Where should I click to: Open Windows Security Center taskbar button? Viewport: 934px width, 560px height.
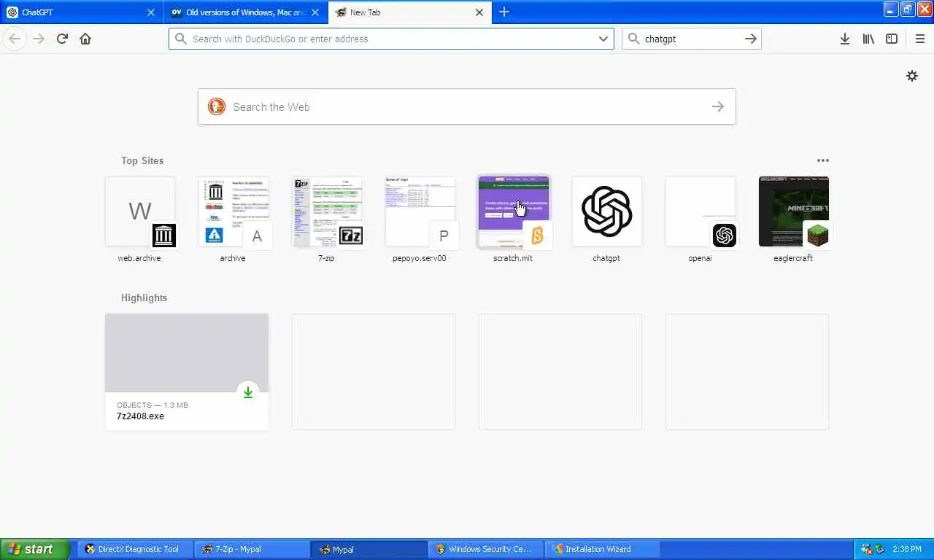[486, 549]
